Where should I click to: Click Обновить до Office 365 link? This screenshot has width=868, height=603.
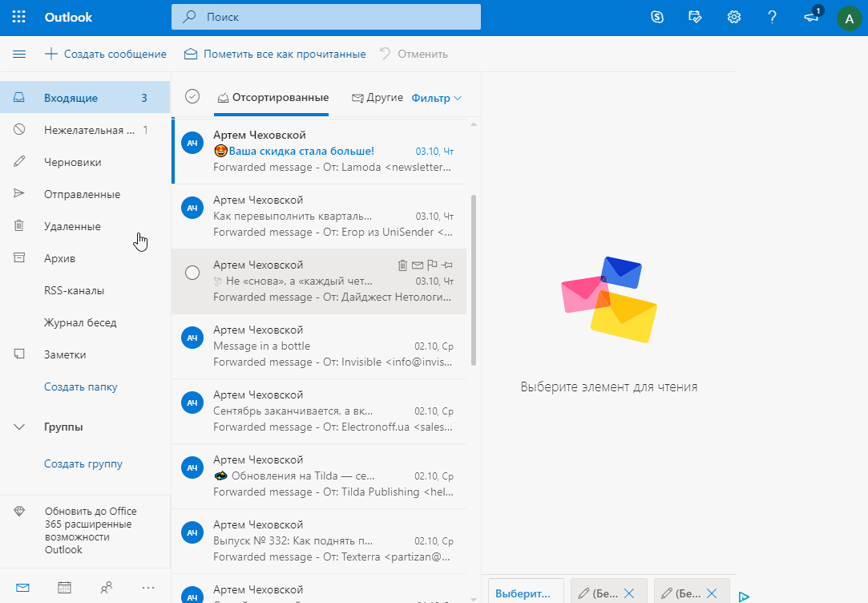91,531
